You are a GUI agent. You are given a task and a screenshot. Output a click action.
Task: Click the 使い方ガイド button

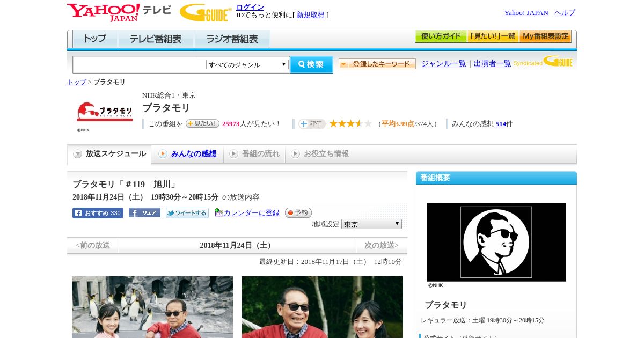[x=441, y=36]
